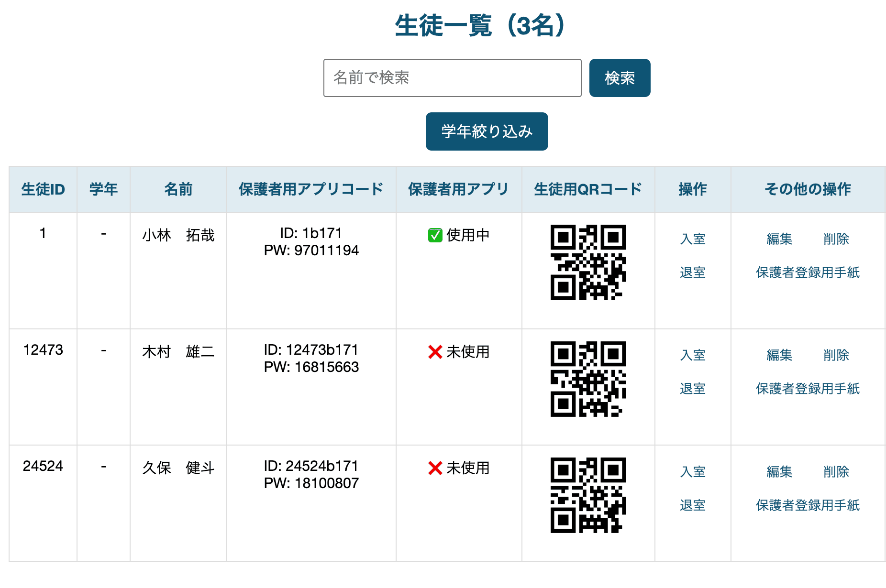This screenshot has width=886, height=588.
Task: Edit student 久保 健斗 via 編集
Action: pos(779,472)
